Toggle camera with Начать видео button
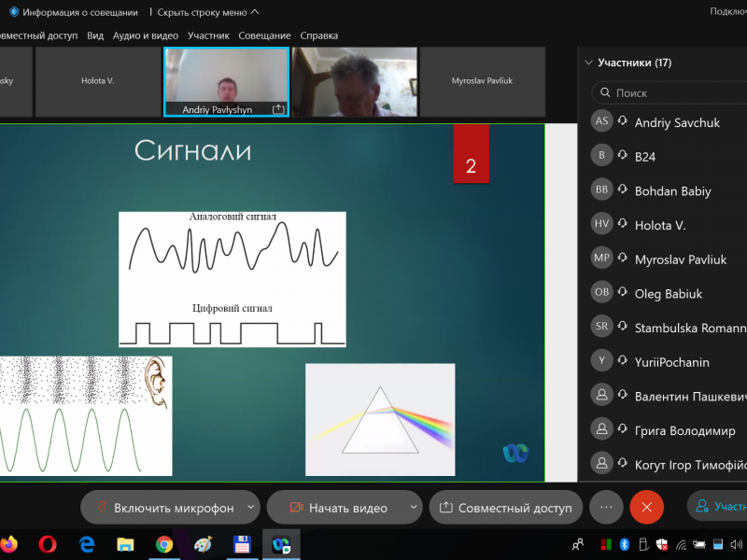747x560 pixels. tap(337, 508)
